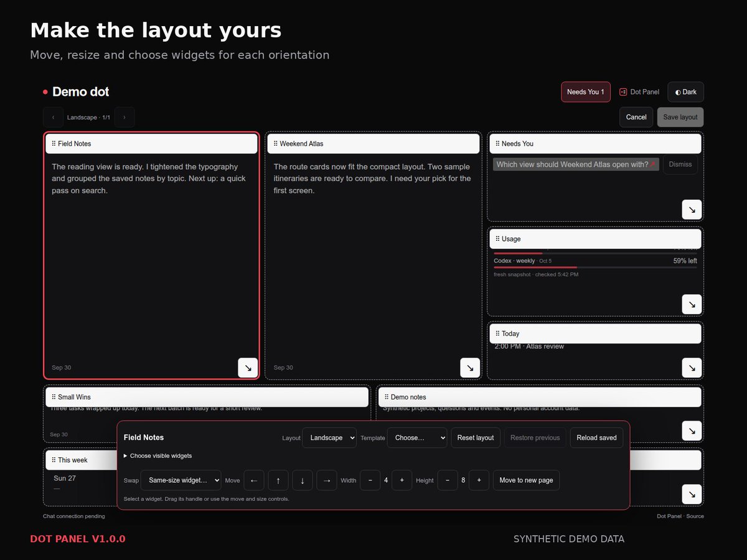The width and height of the screenshot is (747, 560).
Task: Open the Swap Same-size widget dropdown
Action: pos(181,480)
